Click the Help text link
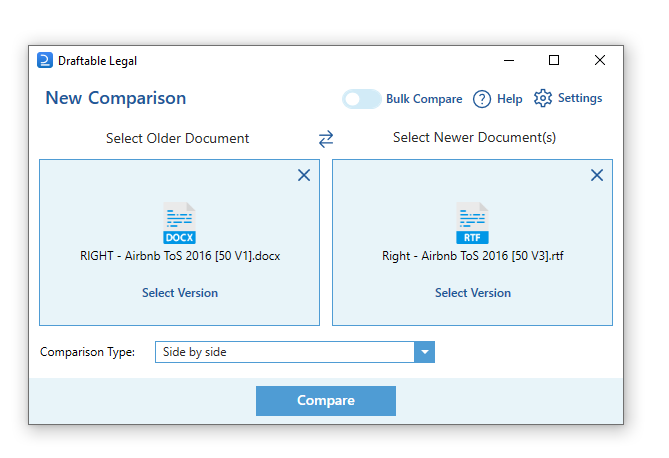Image resolution: width=669 pixels, height=458 pixels. [509, 99]
